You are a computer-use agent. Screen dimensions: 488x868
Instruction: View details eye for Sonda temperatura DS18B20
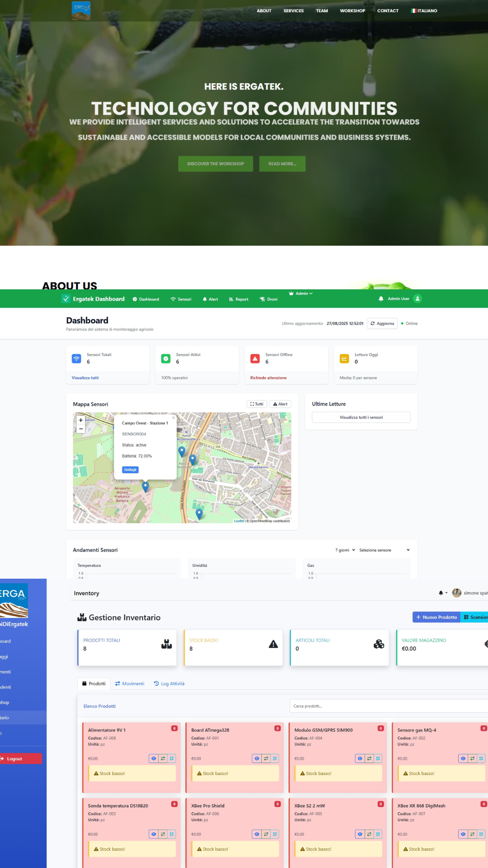coord(154,834)
